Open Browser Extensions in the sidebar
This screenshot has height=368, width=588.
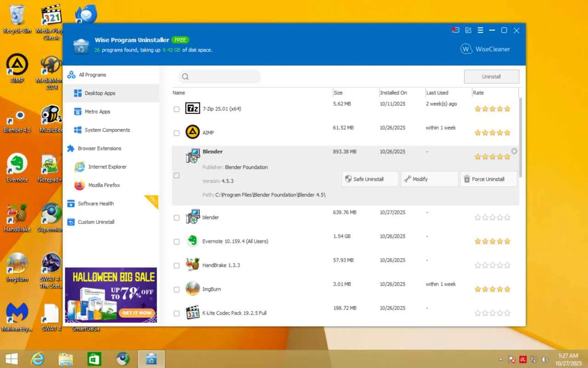tap(111, 148)
